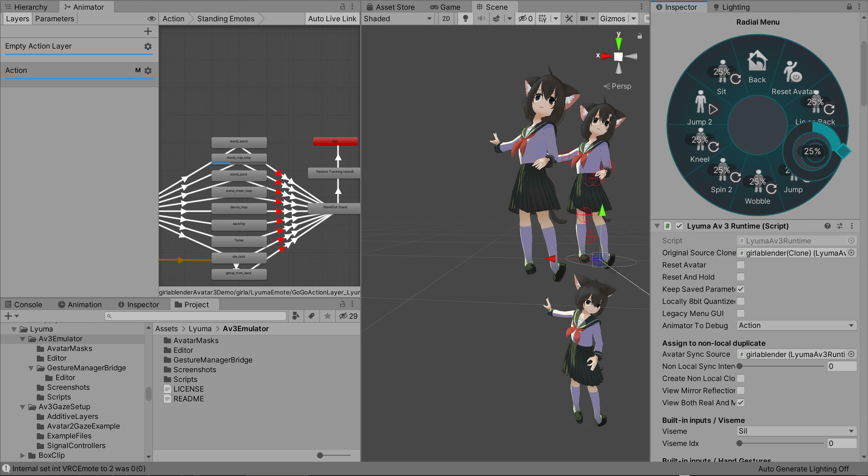Enable the Reset Avatar checkbox
The width and height of the screenshot is (868, 476).
[x=741, y=265]
